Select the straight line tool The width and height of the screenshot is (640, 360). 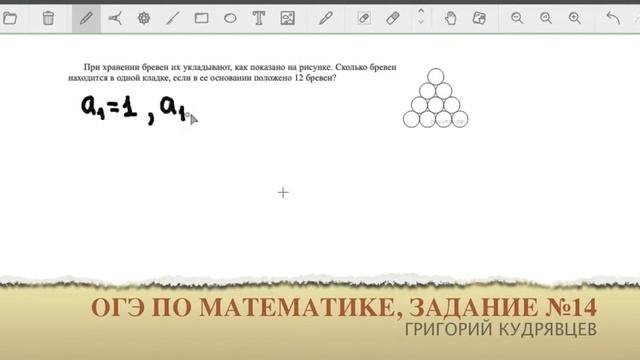tap(173, 18)
